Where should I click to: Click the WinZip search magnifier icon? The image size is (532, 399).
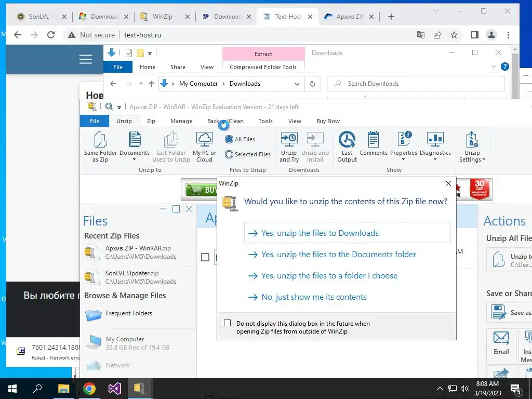click(109, 107)
